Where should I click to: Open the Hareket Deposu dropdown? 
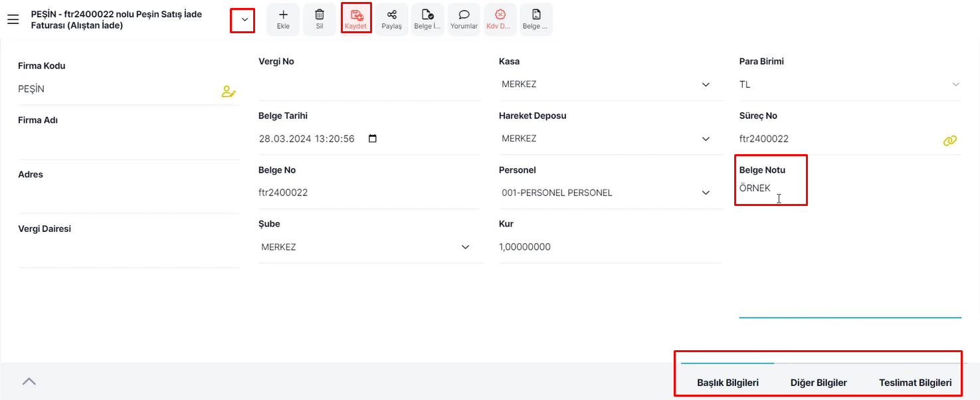point(706,139)
